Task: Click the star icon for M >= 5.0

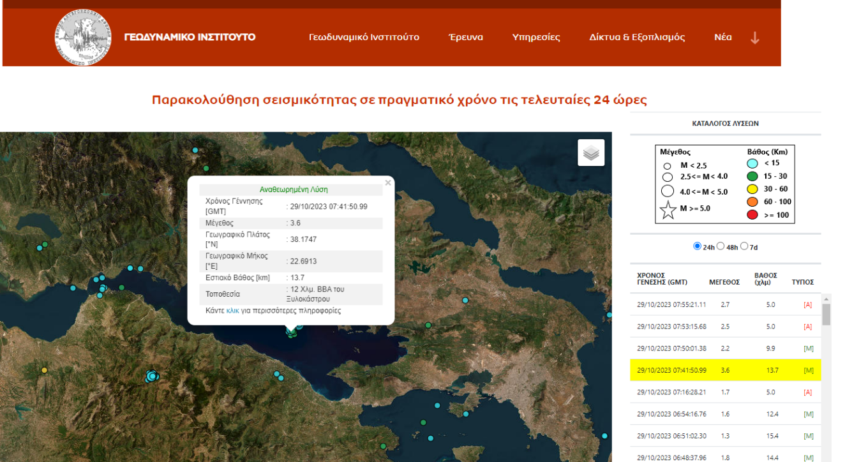Action: click(x=668, y=209)
